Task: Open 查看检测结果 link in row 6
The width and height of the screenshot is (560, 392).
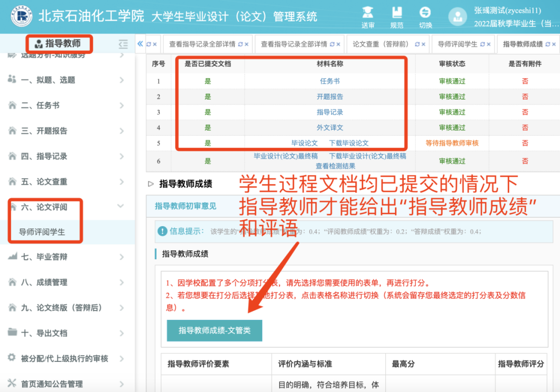Action: coord(335,166)
